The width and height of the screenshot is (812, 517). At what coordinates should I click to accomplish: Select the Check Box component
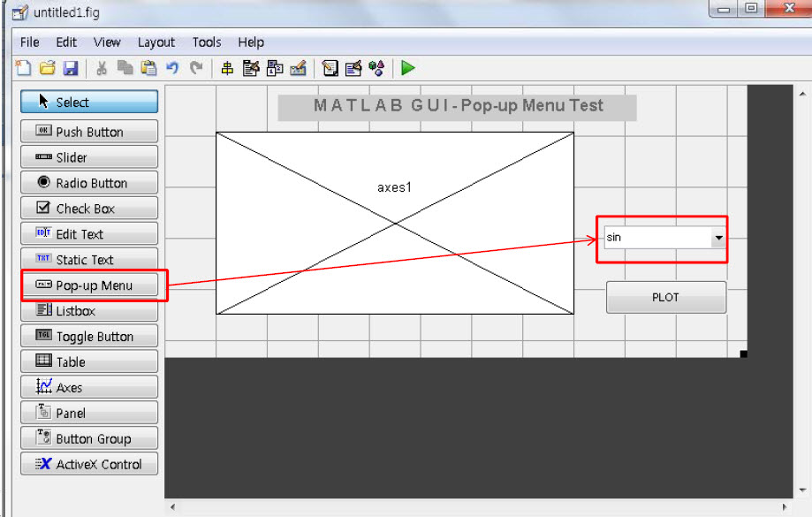tap(88, 208)
